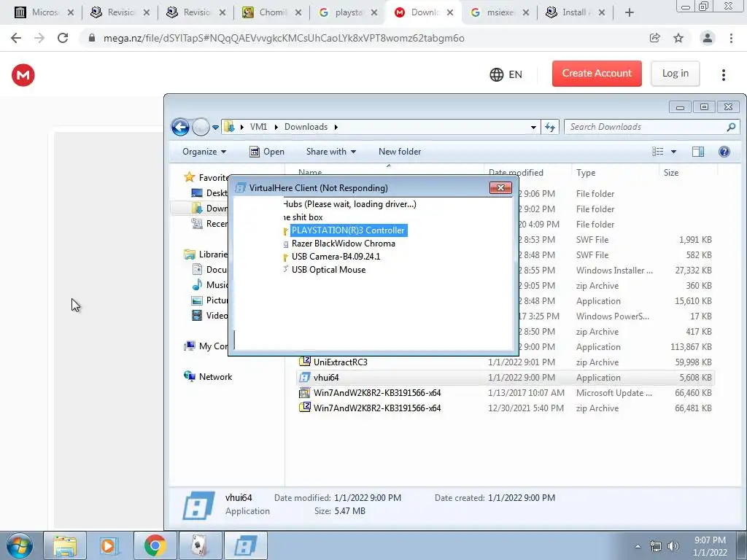747x560 pixels.
Task: Expand the VM1 breadcrumb arrow
Action: 276,127
